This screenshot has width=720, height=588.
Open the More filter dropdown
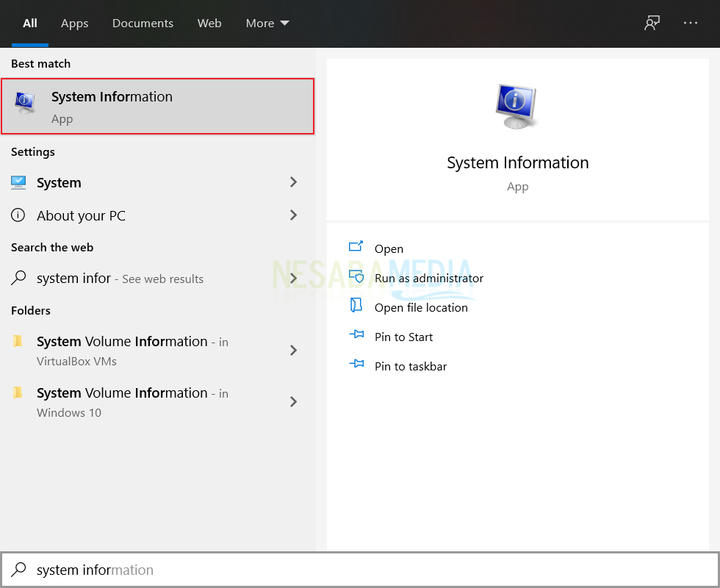pos(267,24)
